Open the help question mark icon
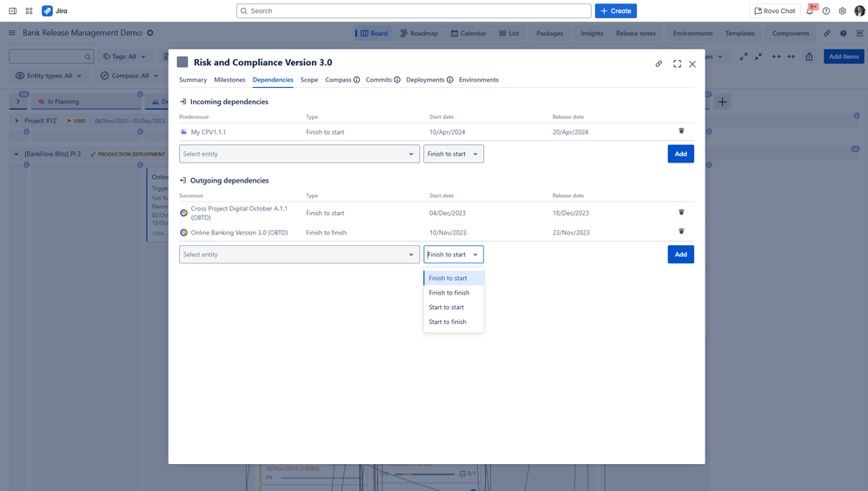 [826, 11]
